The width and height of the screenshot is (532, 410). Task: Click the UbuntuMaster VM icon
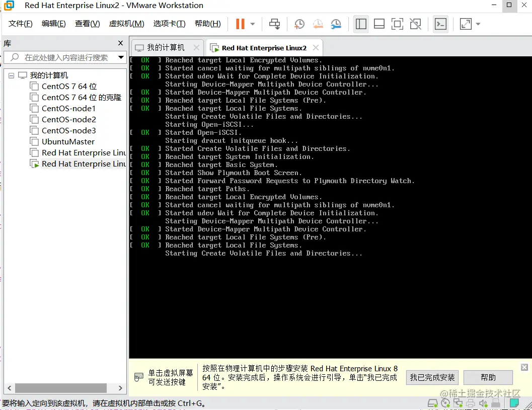coord(34,142)
